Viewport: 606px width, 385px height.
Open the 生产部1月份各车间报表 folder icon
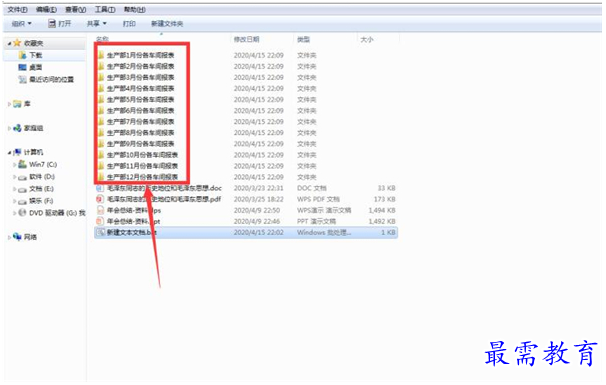point(101,55)
